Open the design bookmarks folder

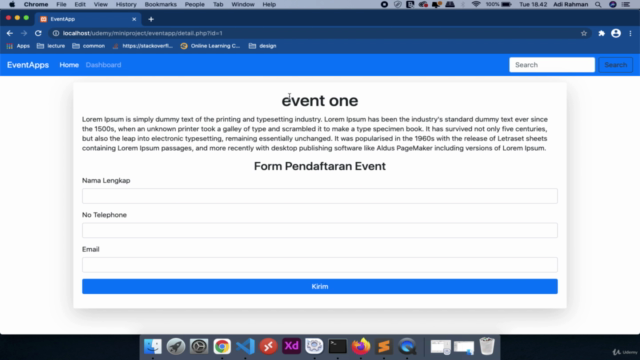coord(262,46)
